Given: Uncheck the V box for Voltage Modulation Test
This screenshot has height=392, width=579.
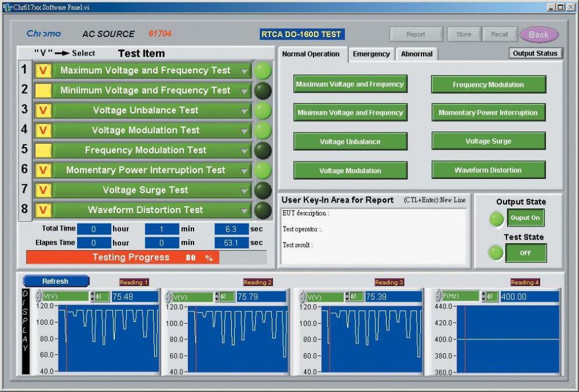Looking at the screenshot, I should click(x=43, y=130).
